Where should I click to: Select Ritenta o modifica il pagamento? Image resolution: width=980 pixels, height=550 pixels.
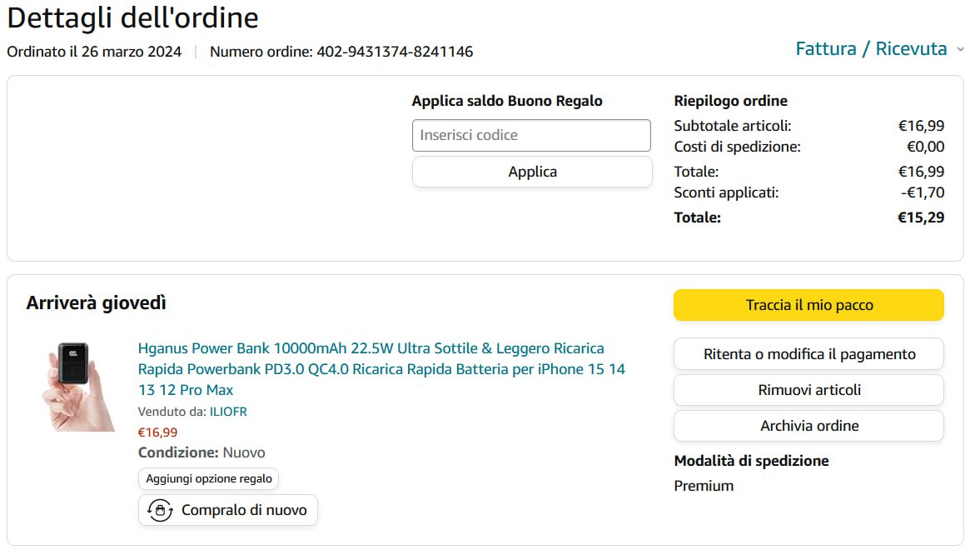pyautogui.click(x=808, y=354)
